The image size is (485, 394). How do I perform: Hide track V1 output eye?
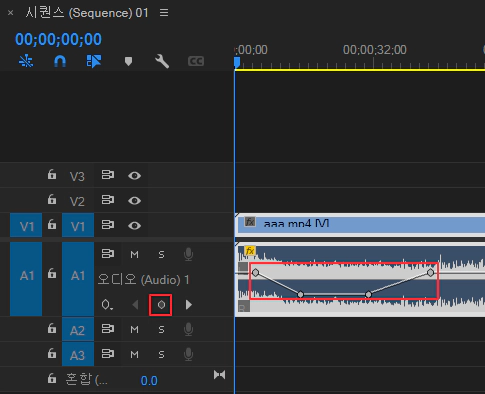(x=134, y=226)
